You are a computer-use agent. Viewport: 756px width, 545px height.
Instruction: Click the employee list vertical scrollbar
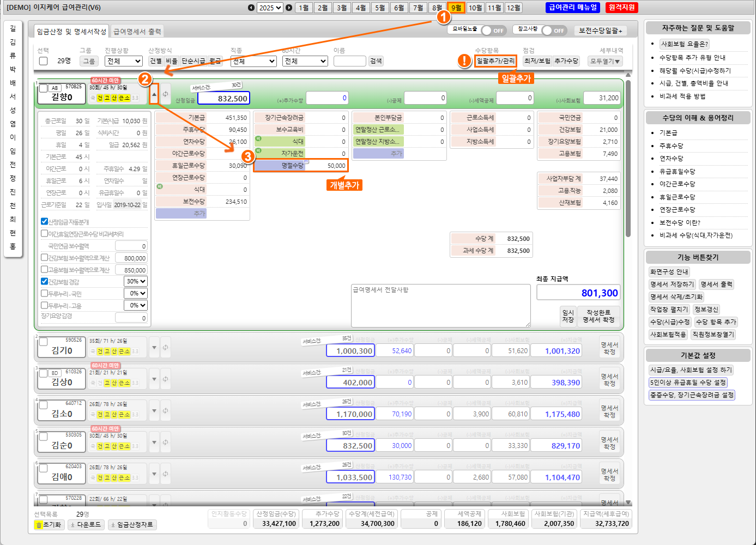pyautogui.click(x=628, y=158)
